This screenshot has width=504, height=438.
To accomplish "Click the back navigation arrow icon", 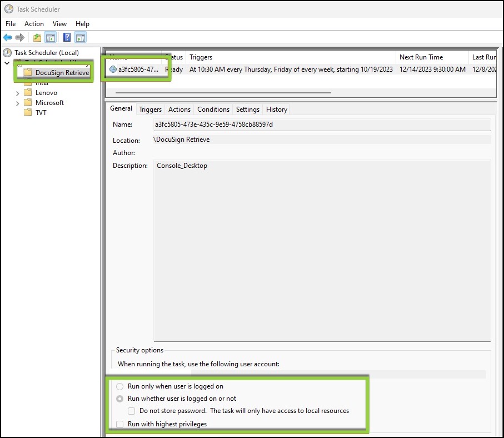I will pos(8,37).
